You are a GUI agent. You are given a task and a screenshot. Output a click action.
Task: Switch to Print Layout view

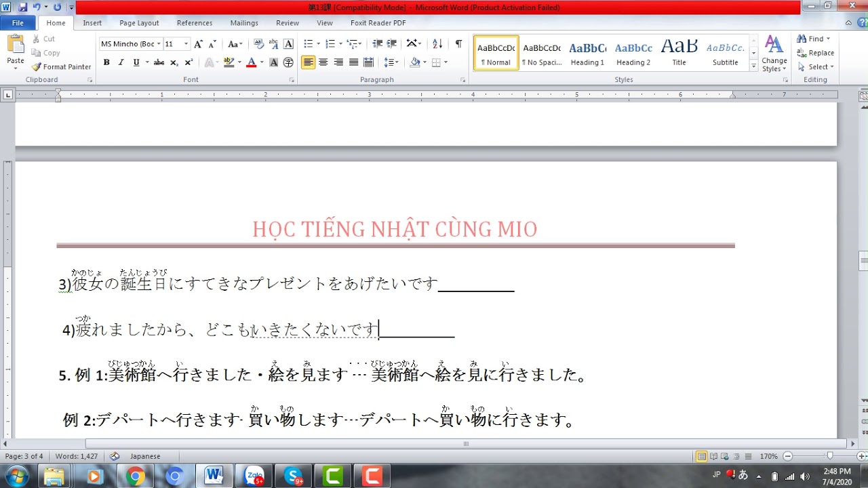point(702,456)
